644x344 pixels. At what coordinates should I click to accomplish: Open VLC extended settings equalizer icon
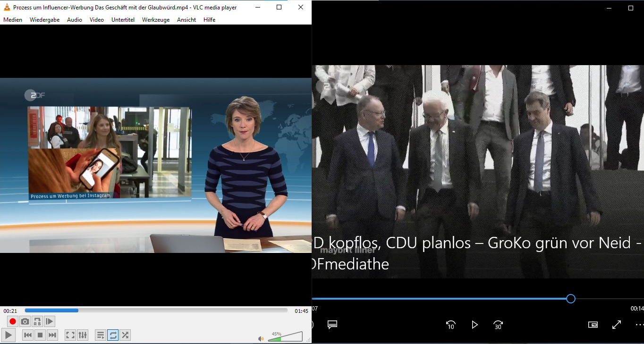tap(83, 335)
